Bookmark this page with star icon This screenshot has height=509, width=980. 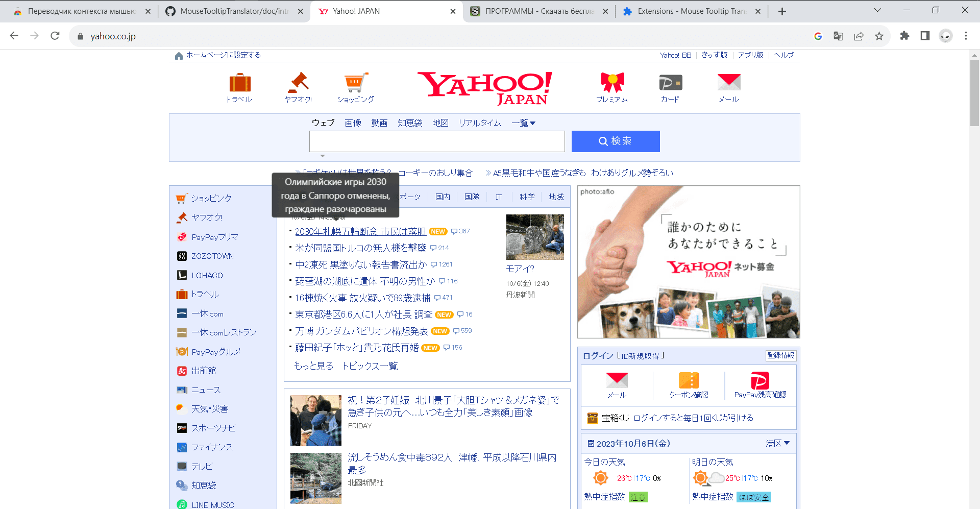[879, 36]
